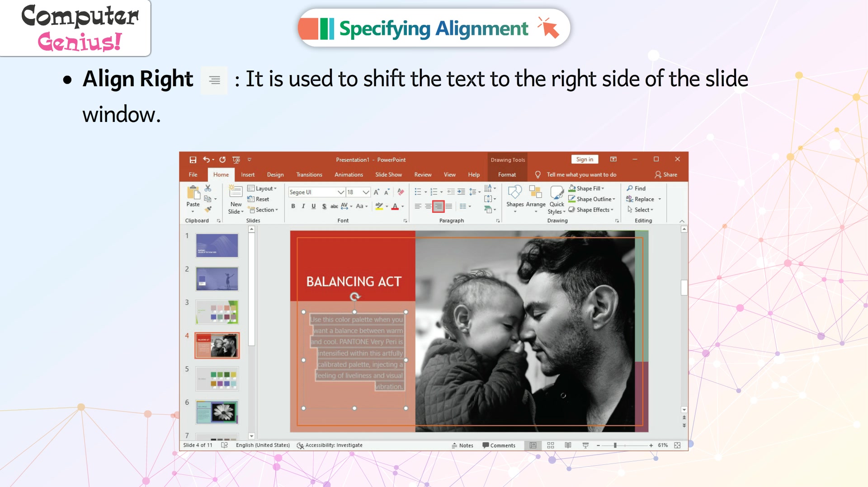Cut the selection with scissors icon
Image resolution: width=868 pixels, height=487 pixels.
pos(208,188)
